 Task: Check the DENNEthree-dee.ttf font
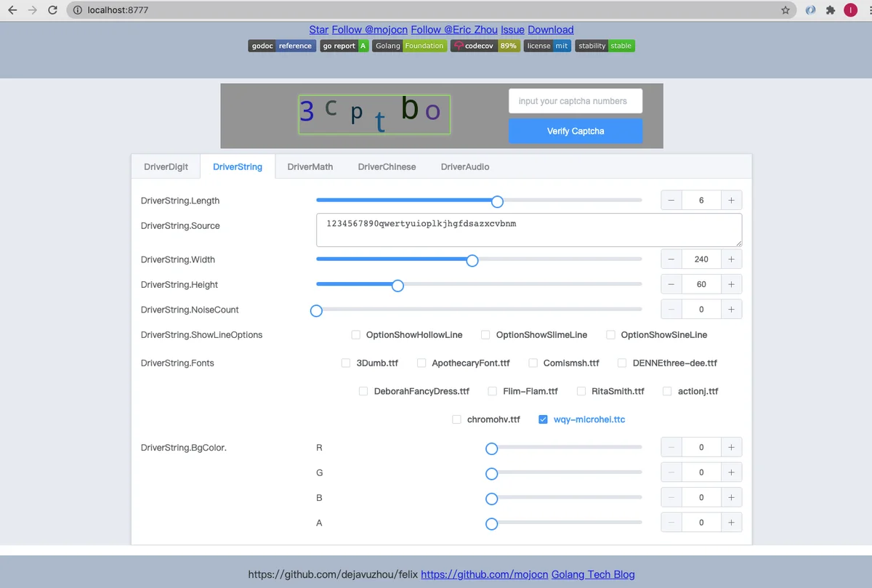coord(623,363)
